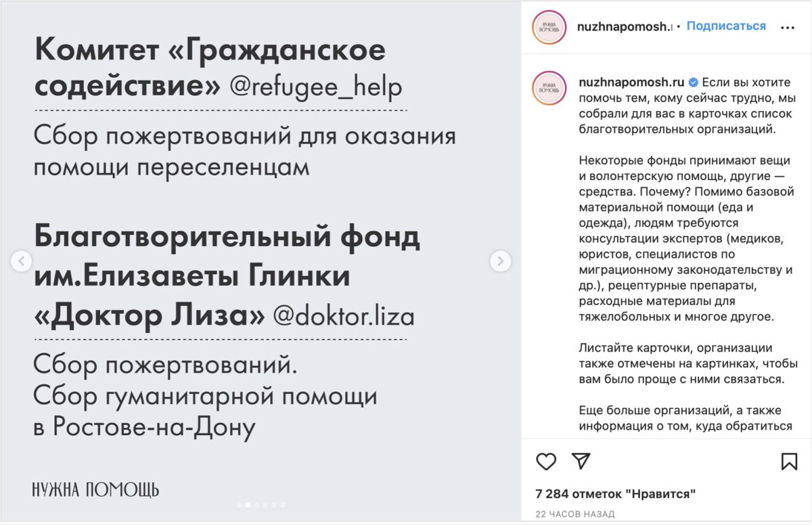Screen dimensions: 812x525
Task: Go to the next carousel slide
Action: (500, 260)
